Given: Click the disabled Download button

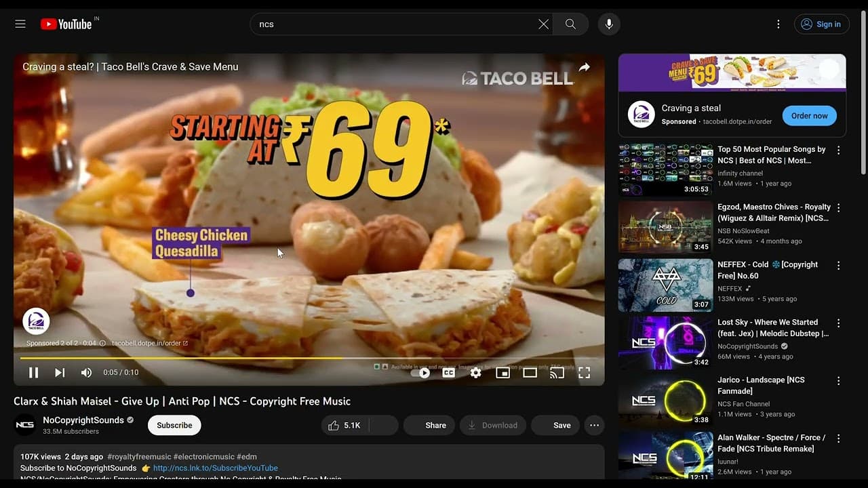Looking at the screenshot, I should [493, 425].
